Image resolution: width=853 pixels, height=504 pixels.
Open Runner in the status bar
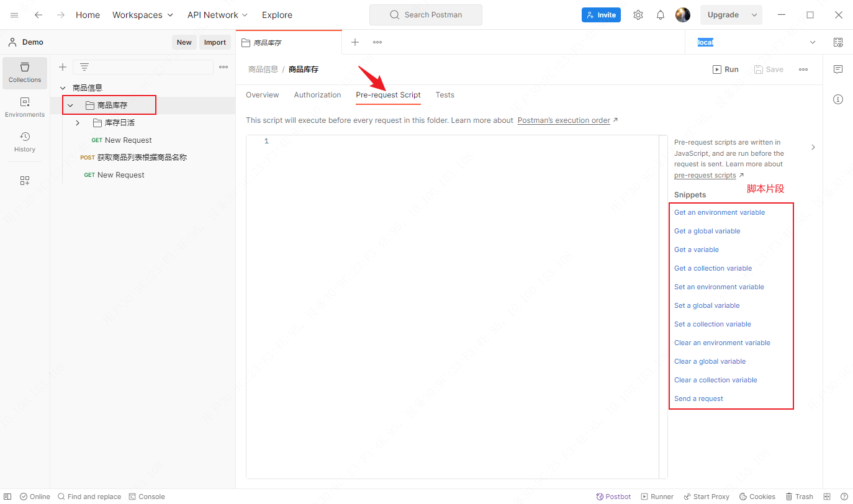pyautogui.click(x=657, y=497)
